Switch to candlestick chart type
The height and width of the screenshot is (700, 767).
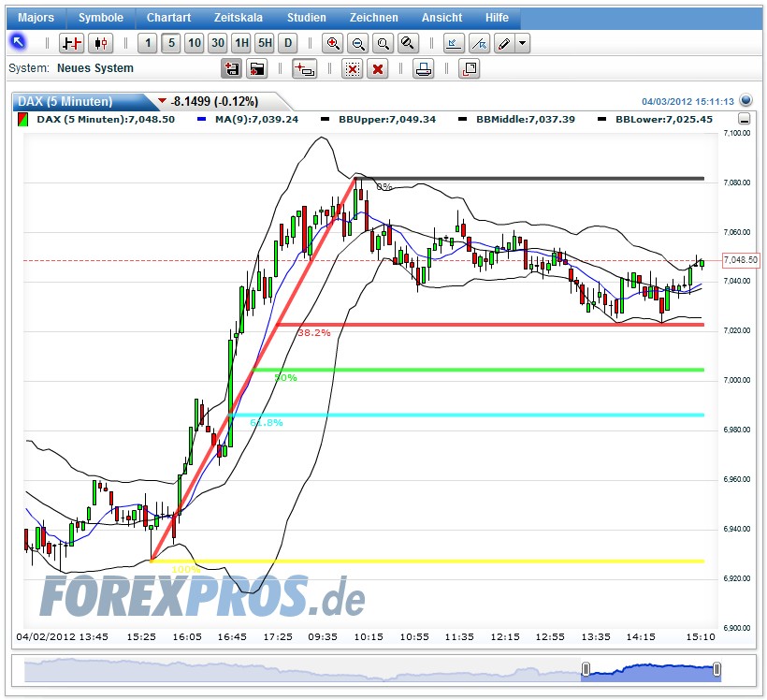pos(101,43)
